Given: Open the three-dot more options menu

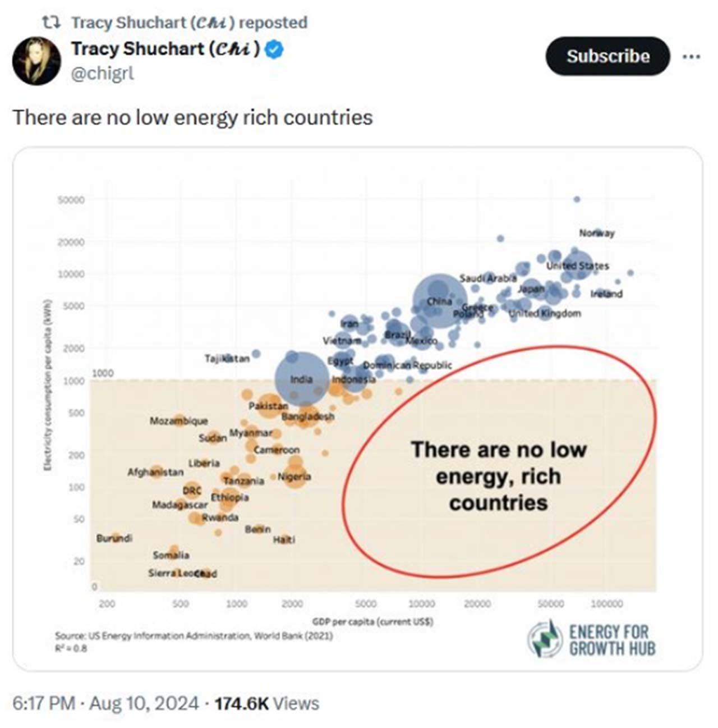Looking at the screenshot, I should tap(691, 56).
